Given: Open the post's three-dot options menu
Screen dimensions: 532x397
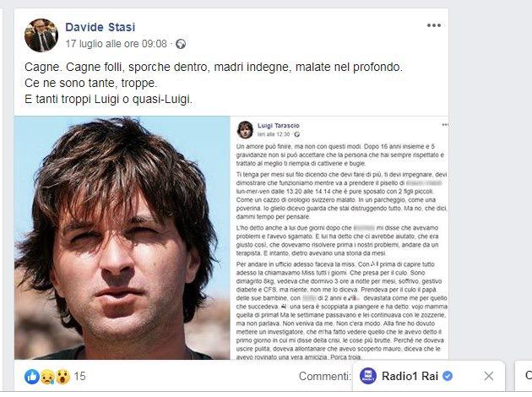Looking at the screenshot, I should pyautogui.click(x=433, y=25).
